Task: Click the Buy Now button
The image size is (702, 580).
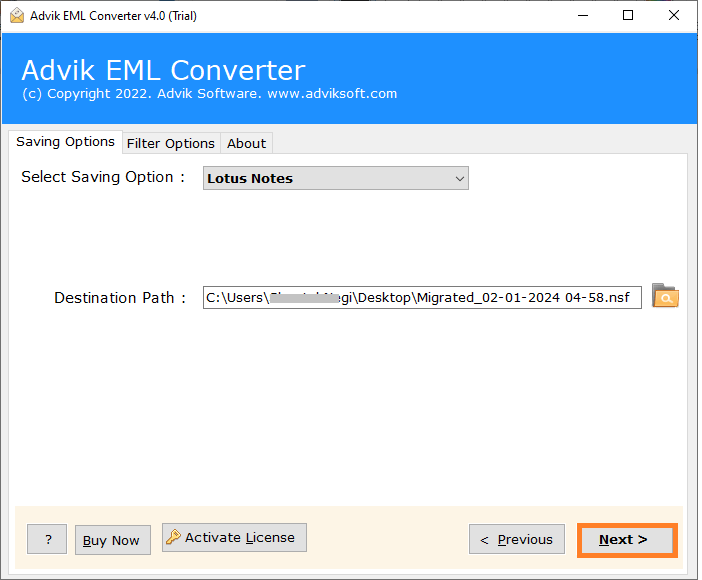Action: tap(113, 540)
